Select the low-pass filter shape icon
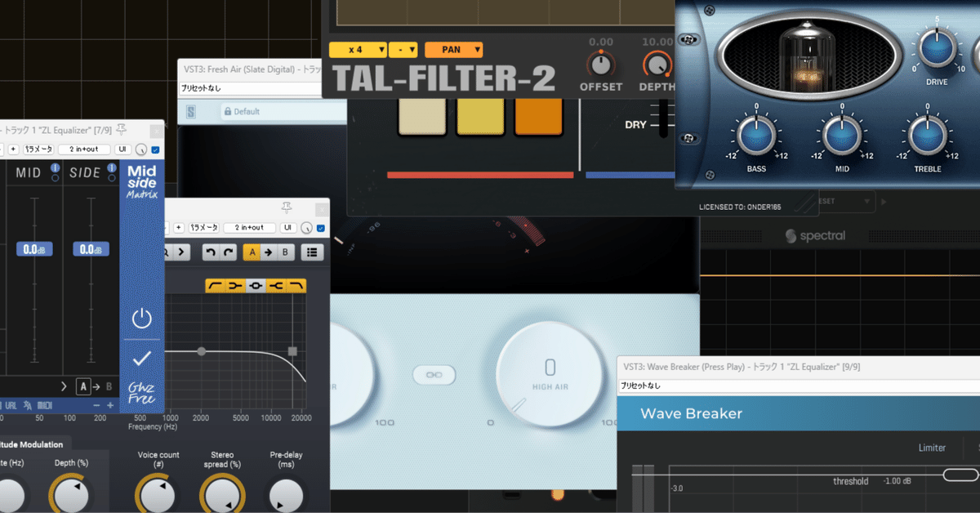Screen dimensions: 980x513 [296, 286]
